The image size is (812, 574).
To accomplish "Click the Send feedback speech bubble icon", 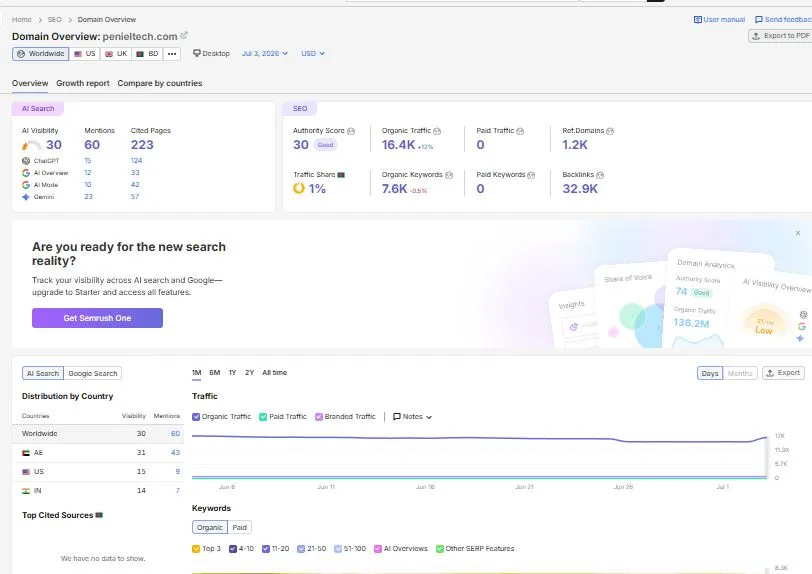I will pyautogui.click(x=759, y=20).
